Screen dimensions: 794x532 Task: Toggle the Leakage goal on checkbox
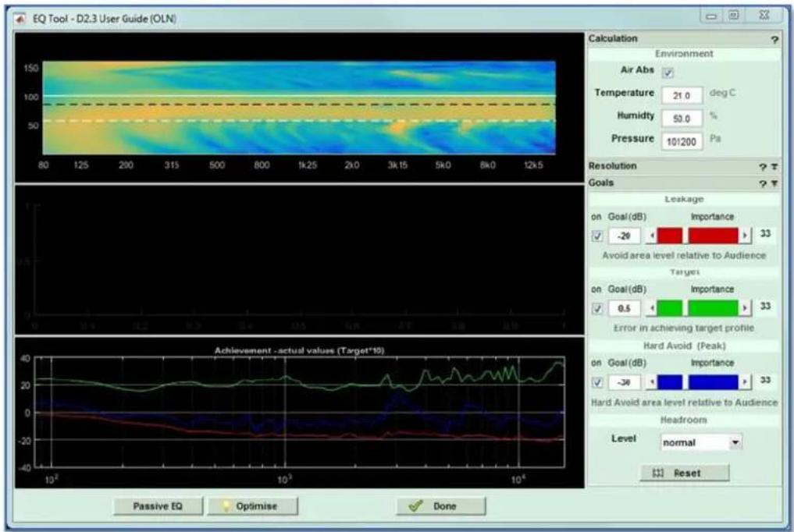597,236
